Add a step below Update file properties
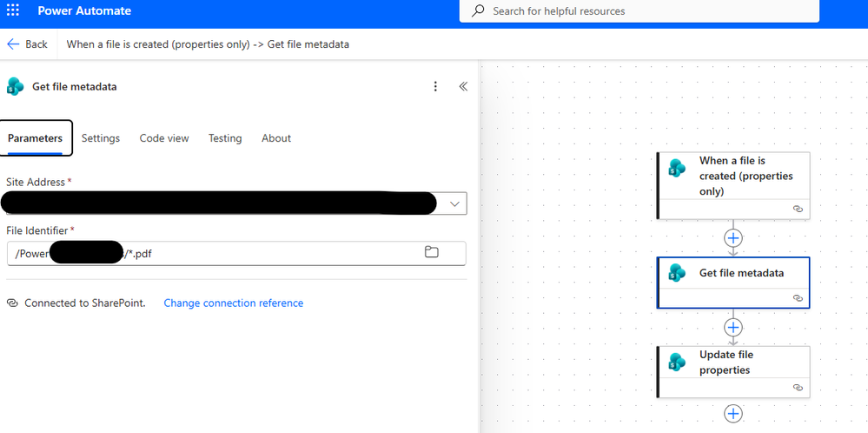The height and width of the screenshot is (433, 868). click(x=733, y=414)
